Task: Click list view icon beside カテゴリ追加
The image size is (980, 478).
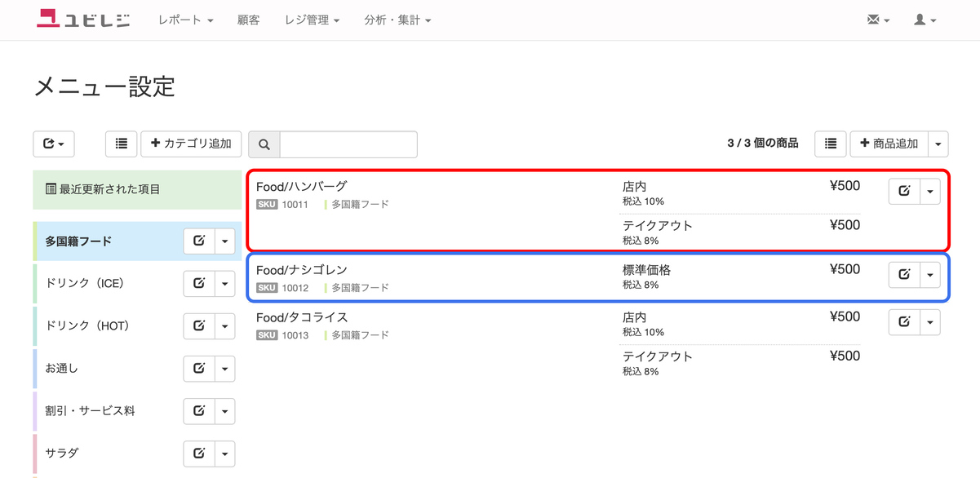Action: pos(121,144)
